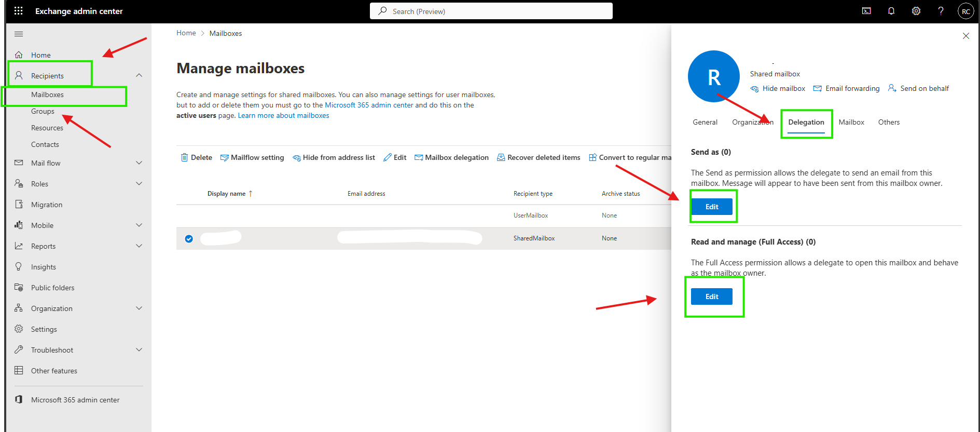Click Edit under Read and manage

(712, 296)
